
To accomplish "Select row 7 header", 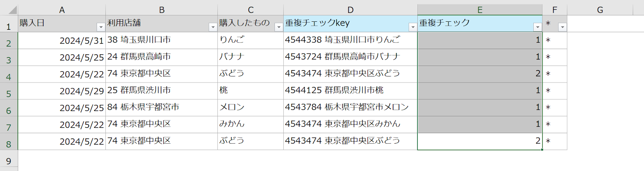I will pyautogui.click(x=9, y=125).
